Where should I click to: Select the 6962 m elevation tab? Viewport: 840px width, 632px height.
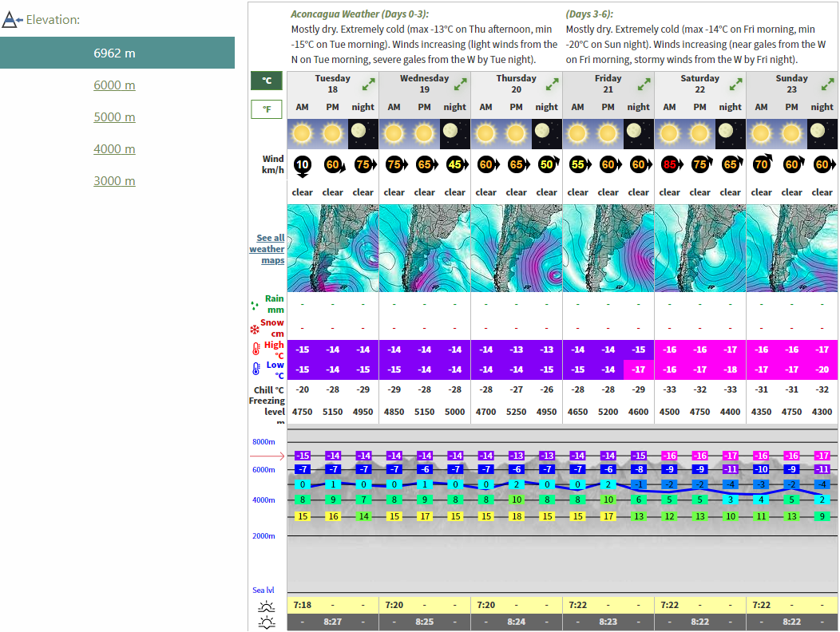tap(117, 53)
